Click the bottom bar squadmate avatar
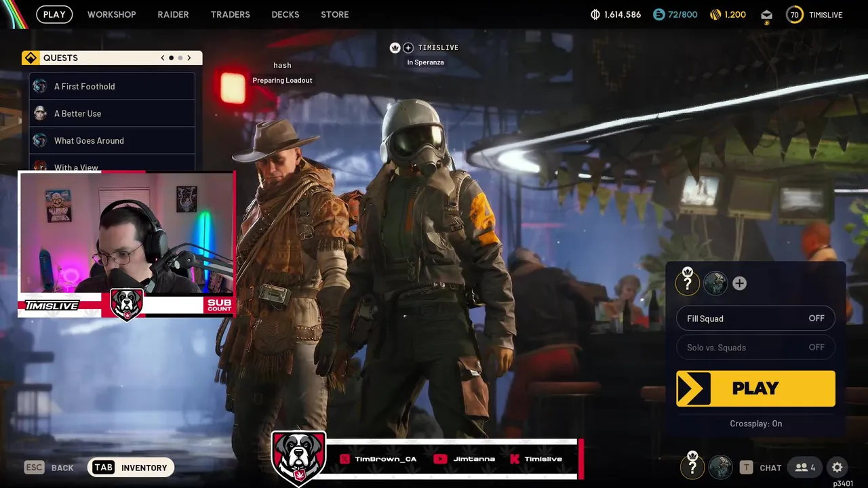This screenshot has width=868, height=488. pyautogui.click(x=720, y=467)
